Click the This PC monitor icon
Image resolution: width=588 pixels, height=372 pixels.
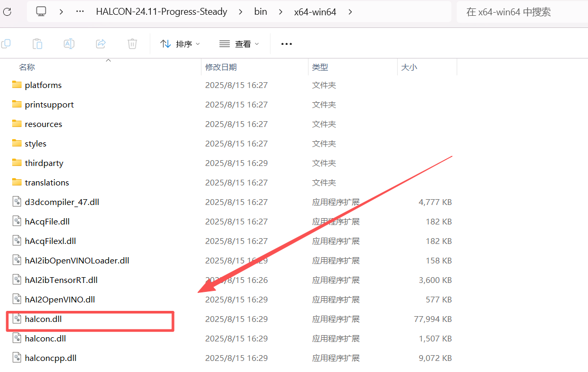pos(41,12)
